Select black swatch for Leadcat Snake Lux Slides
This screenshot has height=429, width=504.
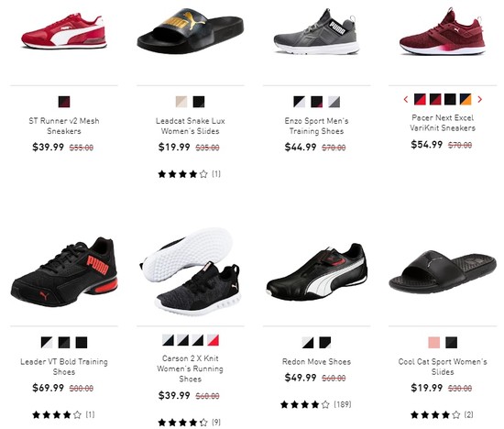click(199, 102)
